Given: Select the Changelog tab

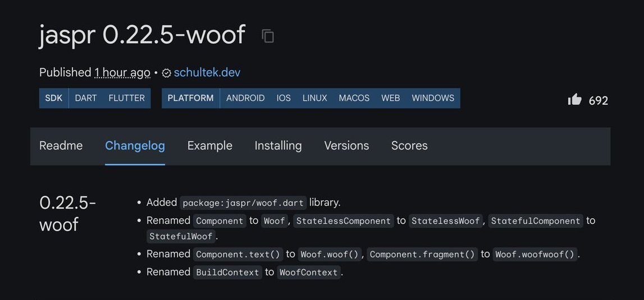Looking at the screenshot, I should click(135, 146).
